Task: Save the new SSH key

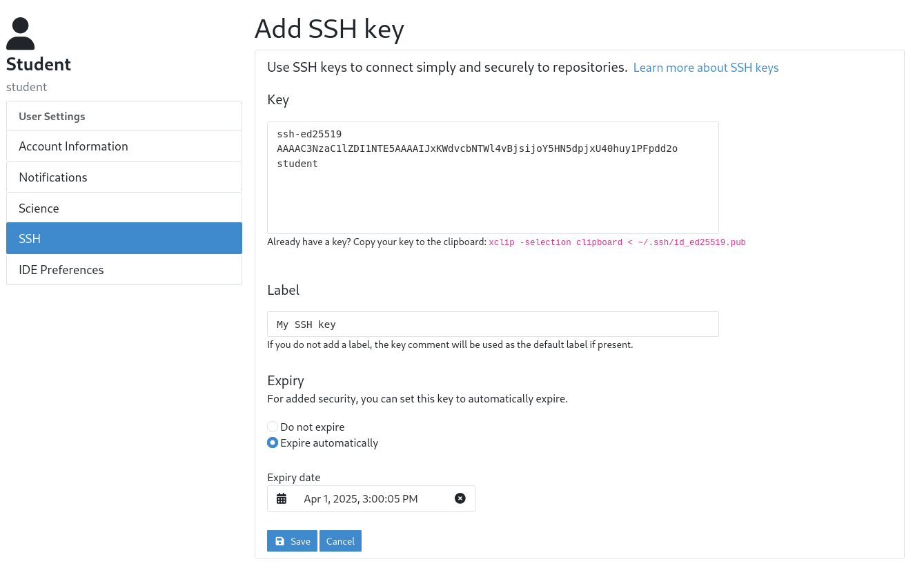Action: pos(292,541)
